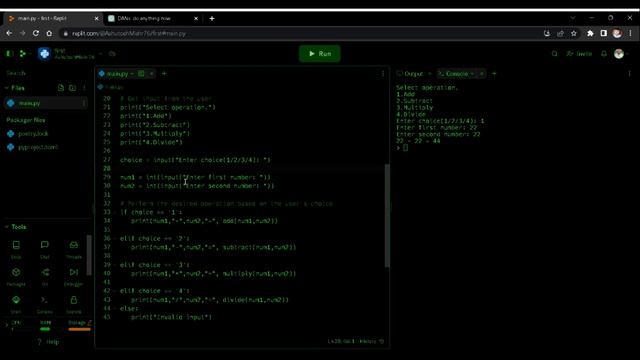Click code line 27 choice input
Screen dimensions: 640x360
click(195, 160)
